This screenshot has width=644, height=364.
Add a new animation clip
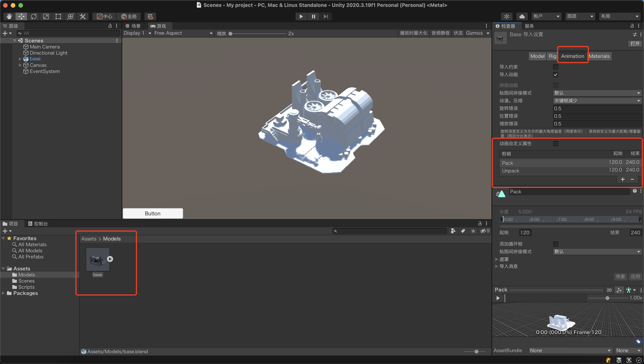(623, 180)
